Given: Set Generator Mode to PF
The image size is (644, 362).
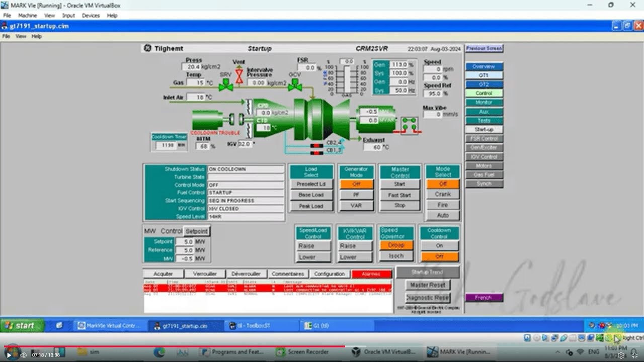Looking at the screenshot, I should point(356,195).
